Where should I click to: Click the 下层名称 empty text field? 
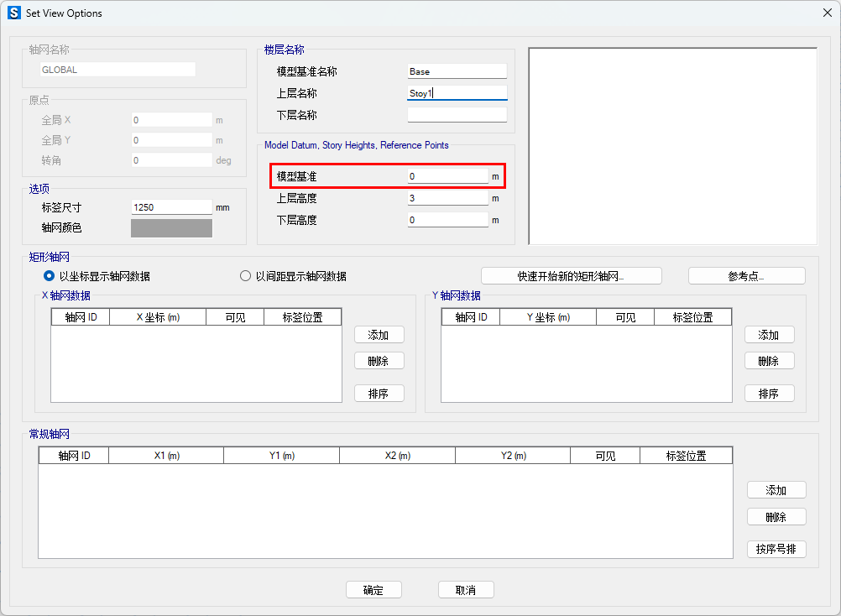pos(457,115)
